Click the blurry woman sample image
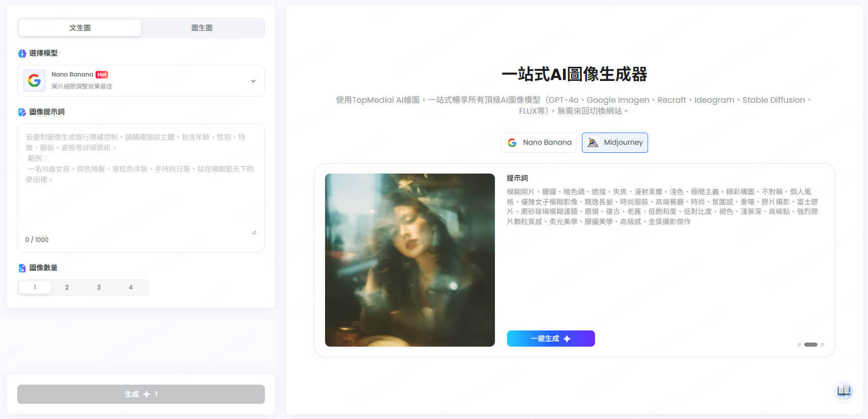The width and height of the screenshot is (868, 419). pyautogui.click(x=409, y=260)
